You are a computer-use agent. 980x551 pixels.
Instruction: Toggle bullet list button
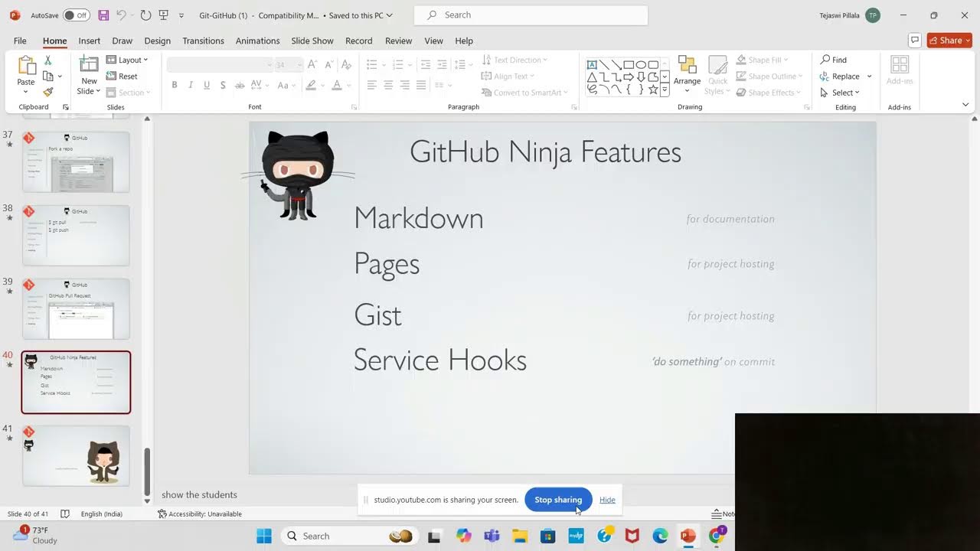[x=371, y=64]
